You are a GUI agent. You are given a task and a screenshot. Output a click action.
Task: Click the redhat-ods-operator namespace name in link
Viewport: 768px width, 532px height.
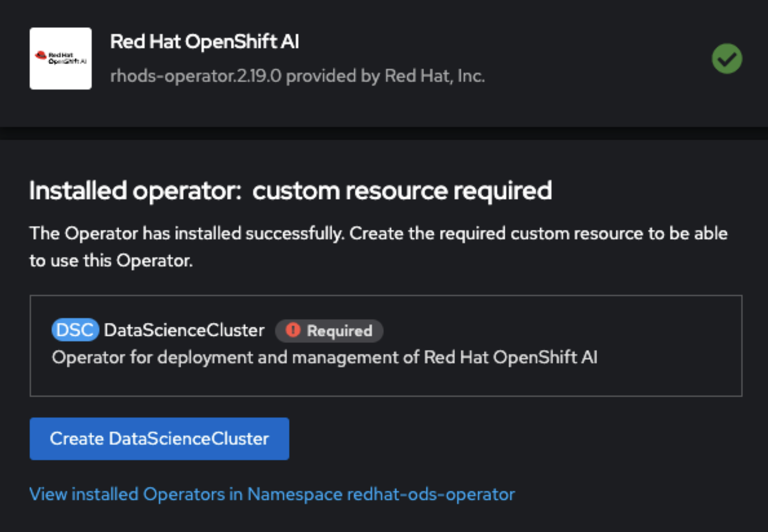click(x=430, y=494)
